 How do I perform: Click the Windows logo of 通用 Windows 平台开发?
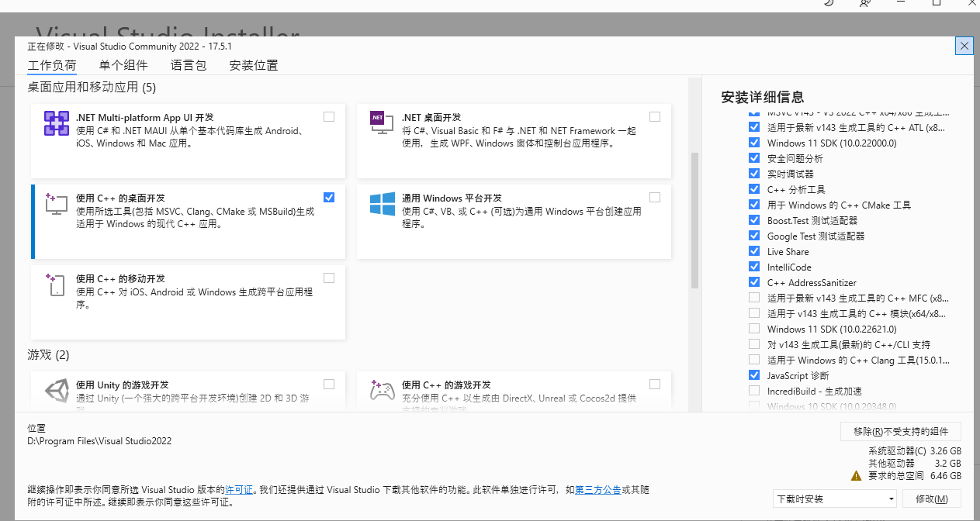[x=383, y=205]
